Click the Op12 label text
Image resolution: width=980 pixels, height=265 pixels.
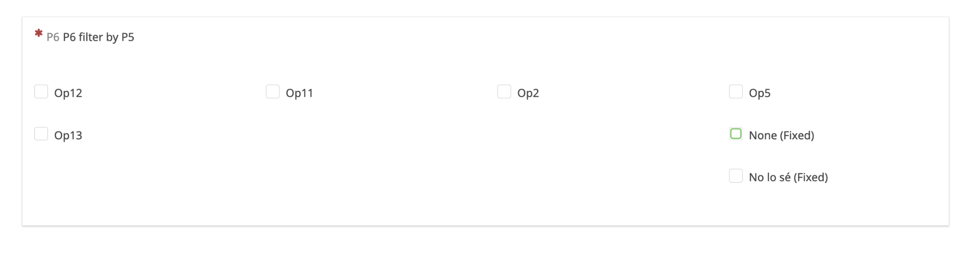pos(68,93)
